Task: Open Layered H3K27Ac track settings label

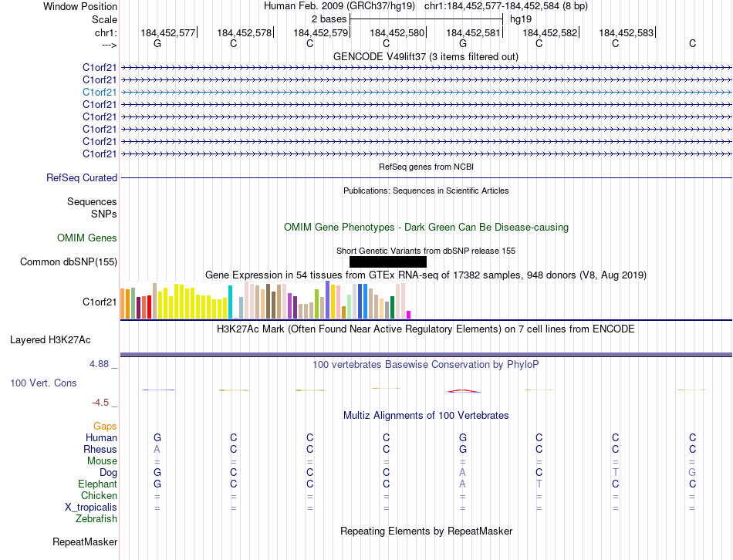Action: pyautogui.click(x=50, y=339)
